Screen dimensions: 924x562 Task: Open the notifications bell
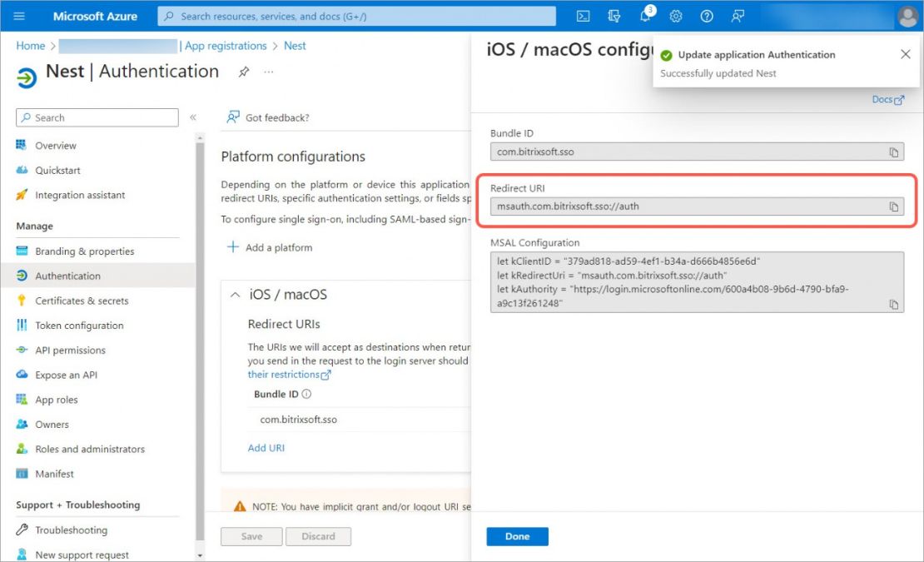coord(646,15)
